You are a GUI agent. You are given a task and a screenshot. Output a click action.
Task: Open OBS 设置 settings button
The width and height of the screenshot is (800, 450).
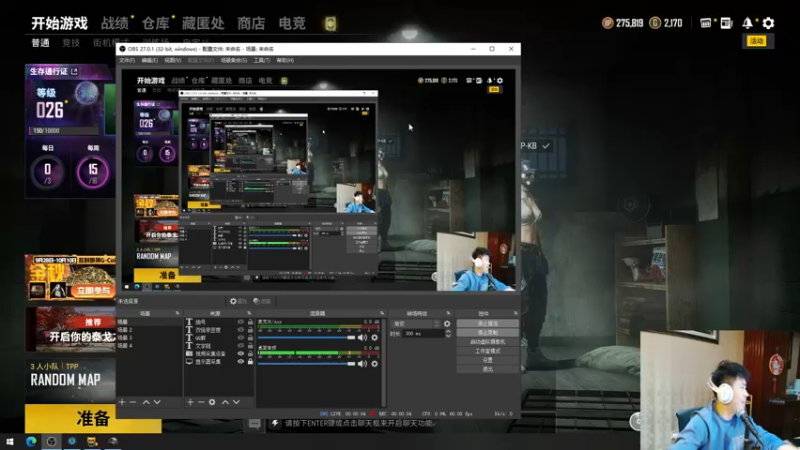click(488, 360)
